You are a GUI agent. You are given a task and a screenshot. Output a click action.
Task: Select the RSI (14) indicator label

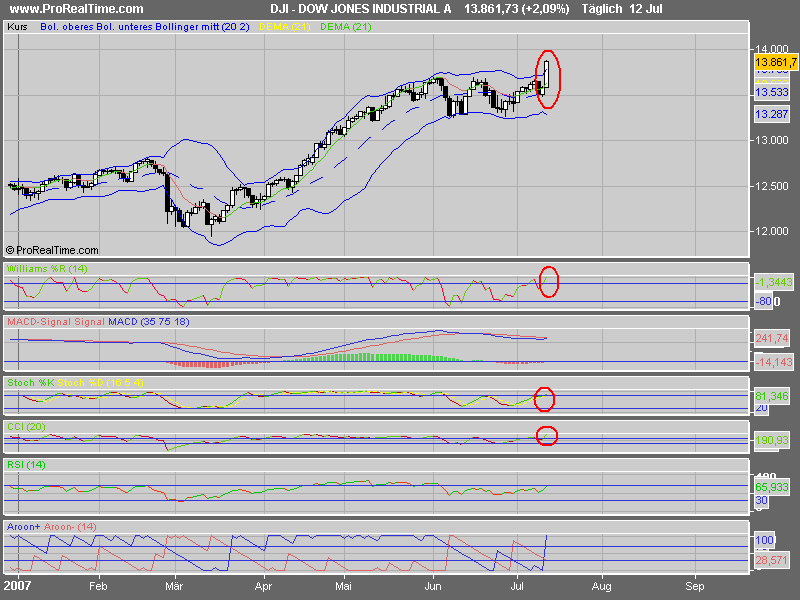coord(26,465)
